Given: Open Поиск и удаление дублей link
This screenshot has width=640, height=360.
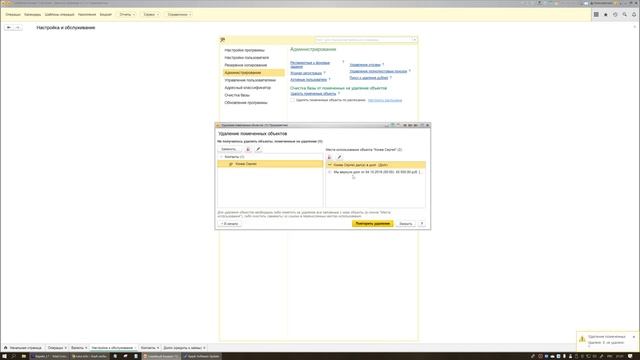Looking at the screenshot, I should [x=369, y=78].
